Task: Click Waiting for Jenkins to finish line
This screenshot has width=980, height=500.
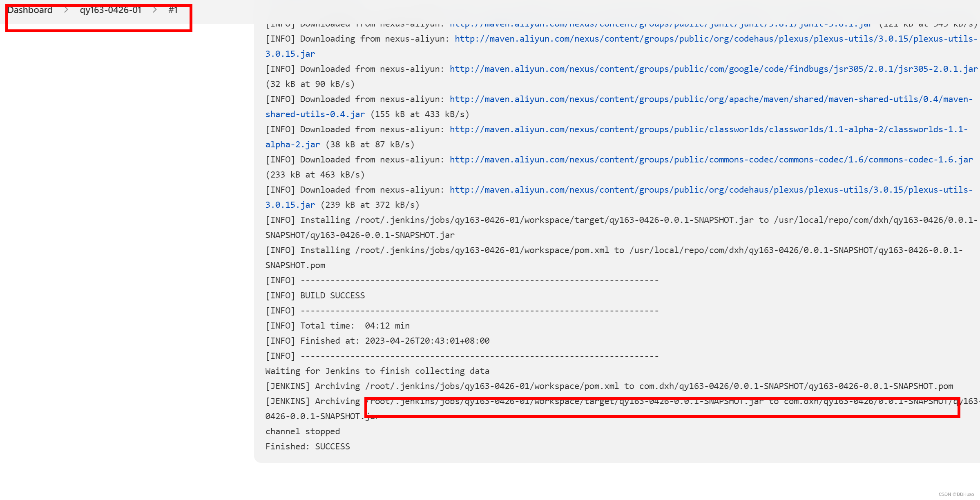Action: 377,371
